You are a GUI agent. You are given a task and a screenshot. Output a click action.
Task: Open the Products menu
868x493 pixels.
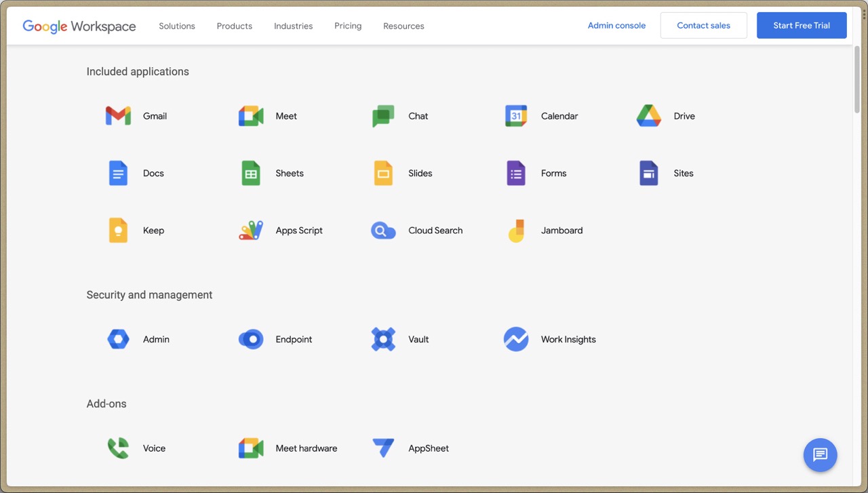coord(235,26)
